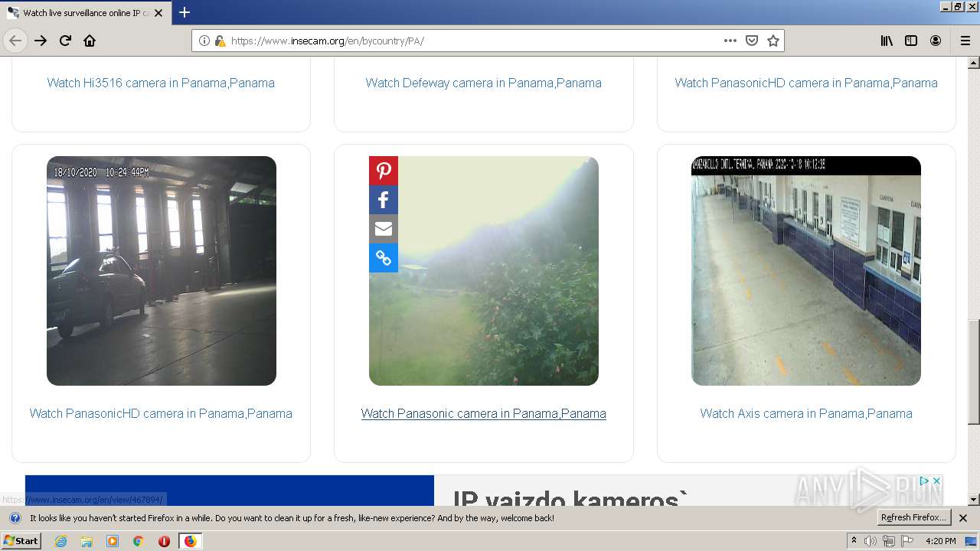View the garage camera thumbnail with car
980x551 pixels.
click(162, 271)
